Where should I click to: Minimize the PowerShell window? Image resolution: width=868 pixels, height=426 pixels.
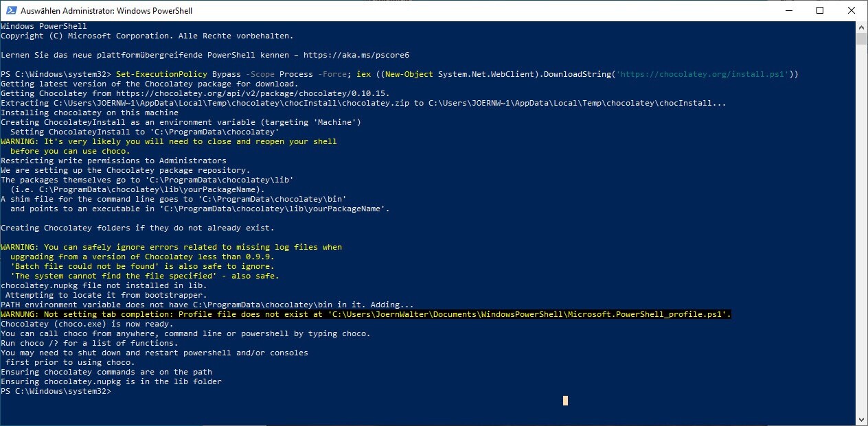point(788,10)
